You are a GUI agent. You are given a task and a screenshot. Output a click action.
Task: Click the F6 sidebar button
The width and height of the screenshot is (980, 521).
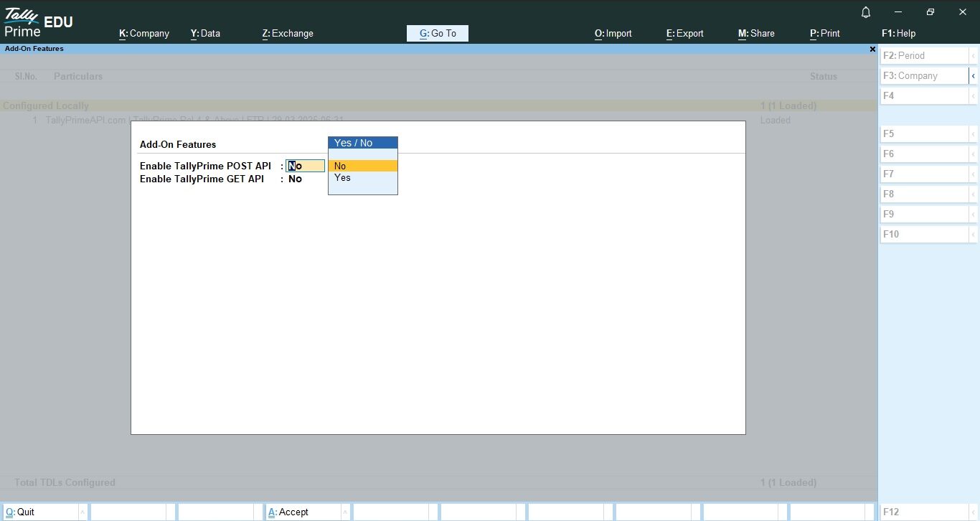pyautogui.click(x=925, y=154)
